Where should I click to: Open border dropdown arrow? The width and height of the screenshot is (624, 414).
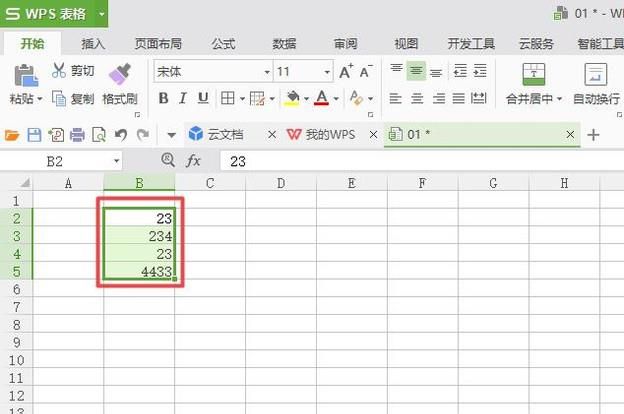coord(242,98)
